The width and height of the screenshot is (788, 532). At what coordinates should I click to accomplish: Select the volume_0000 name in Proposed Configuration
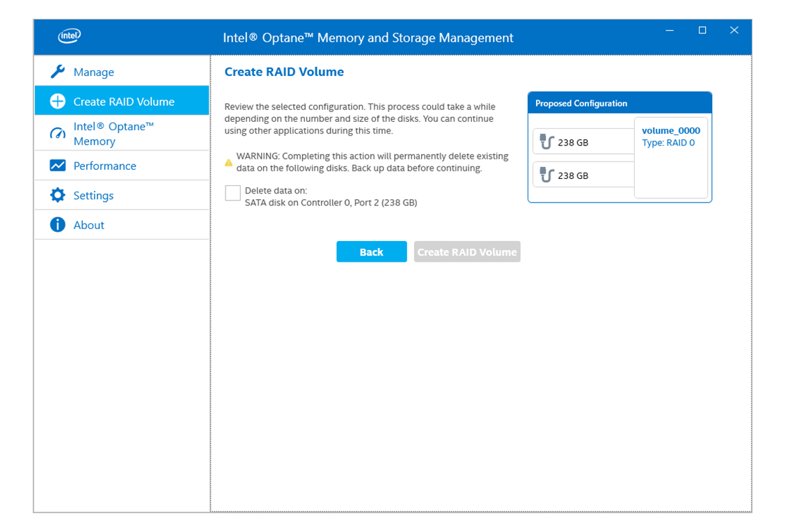click(670, 130)
